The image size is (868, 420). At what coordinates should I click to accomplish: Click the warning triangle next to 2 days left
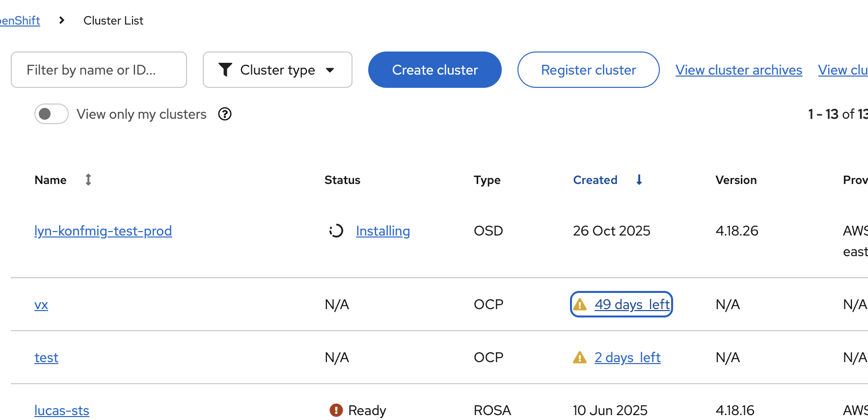pos(580,358)
